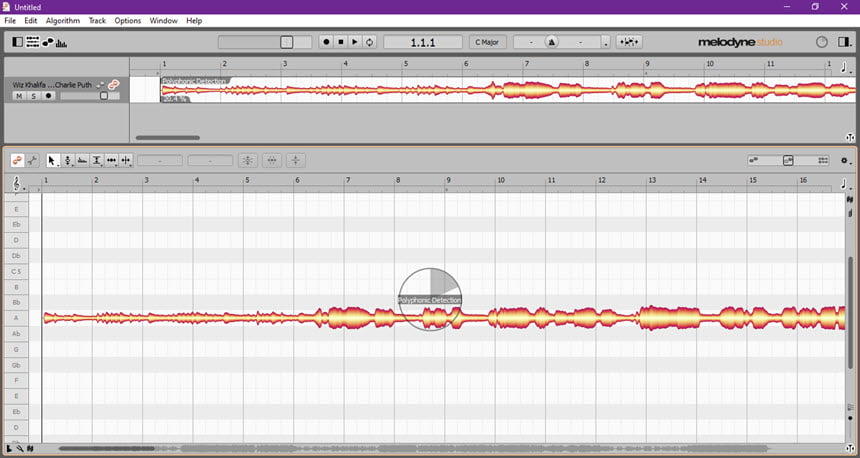
Task: Open the Track menu
Action: [97, 20]
